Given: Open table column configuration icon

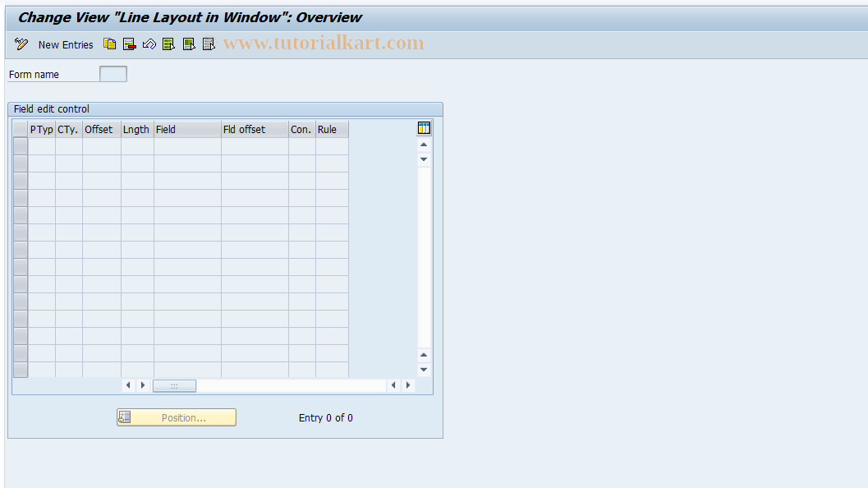Looking at the screenshot, I should click(424, 128).
